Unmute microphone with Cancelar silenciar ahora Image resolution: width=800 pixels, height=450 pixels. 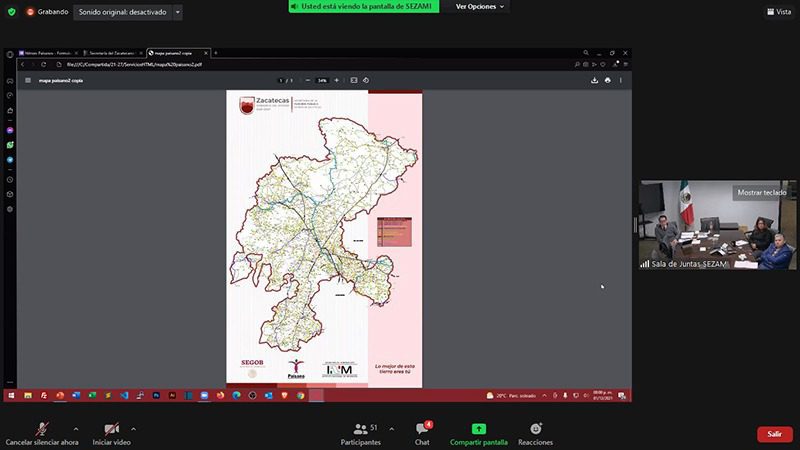tap(42, 434)
